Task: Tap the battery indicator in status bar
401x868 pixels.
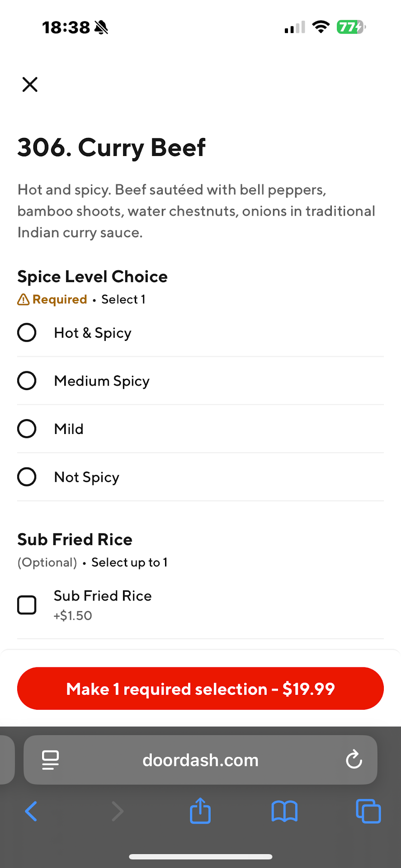Action: coord(350,27)
